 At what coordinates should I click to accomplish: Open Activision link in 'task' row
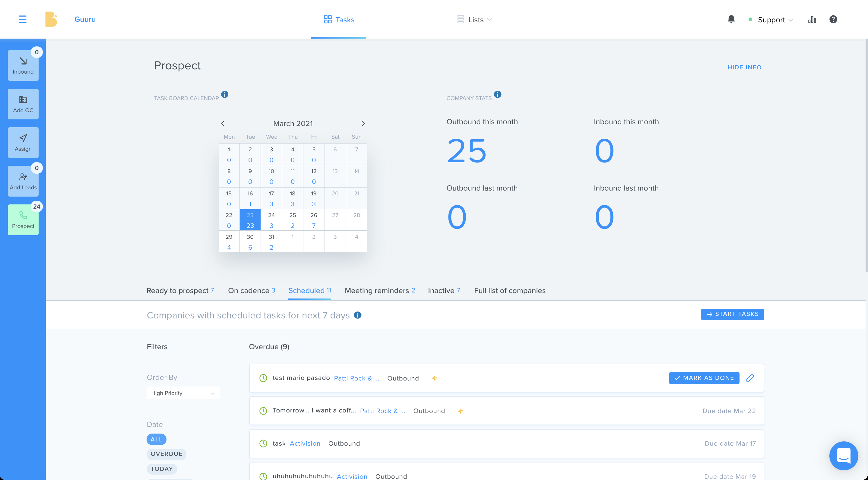tap(305, 443)
